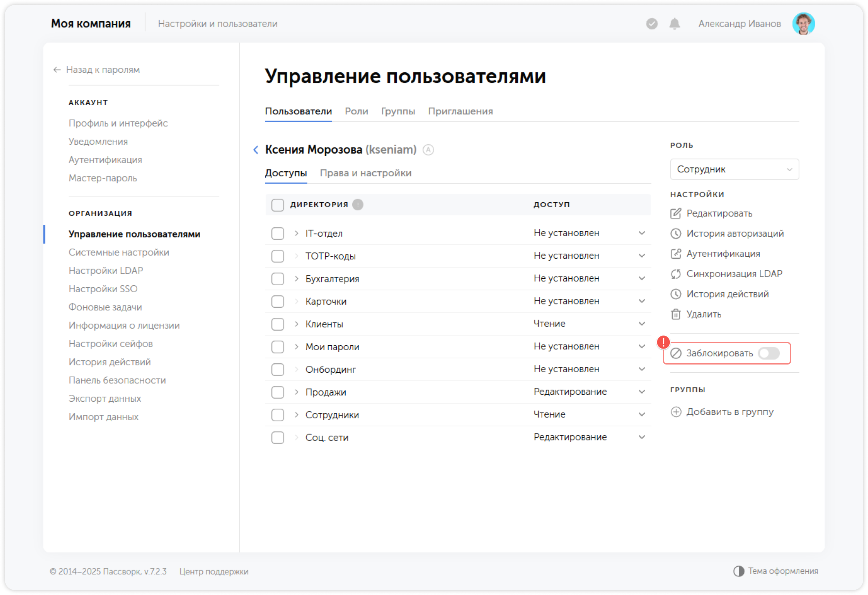
Task: Expand the Бухгалтерия directory row
Action: point(295,278)
